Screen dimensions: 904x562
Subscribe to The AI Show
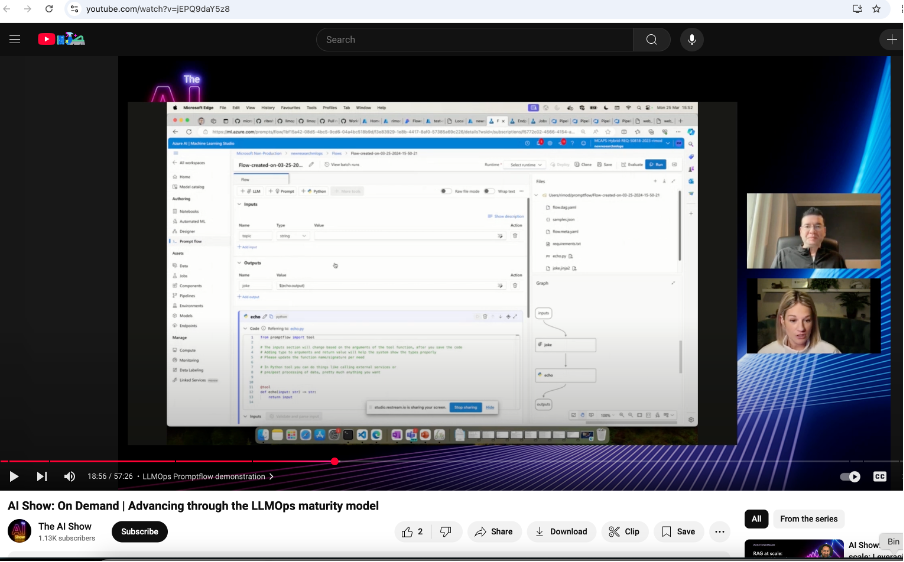(x=139, y=531)
